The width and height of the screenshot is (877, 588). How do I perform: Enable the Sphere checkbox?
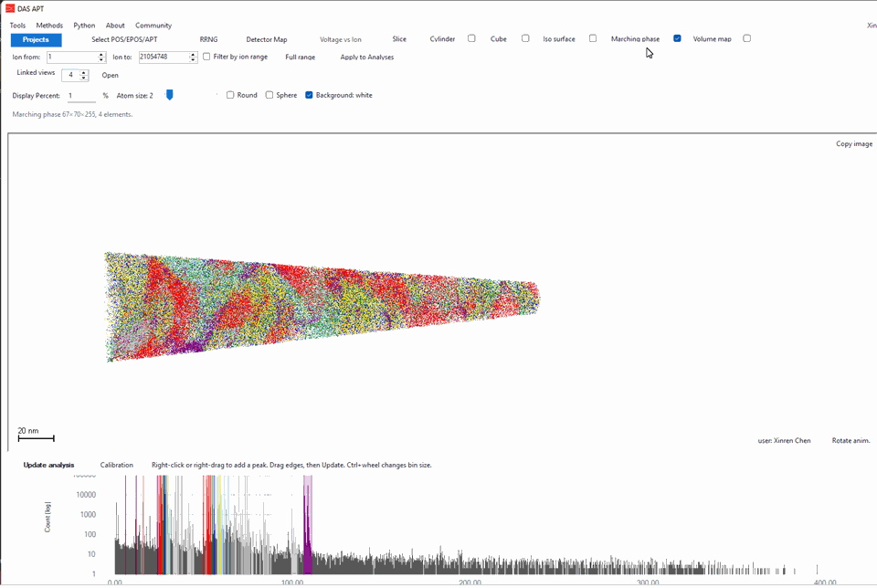pos(269,95)
